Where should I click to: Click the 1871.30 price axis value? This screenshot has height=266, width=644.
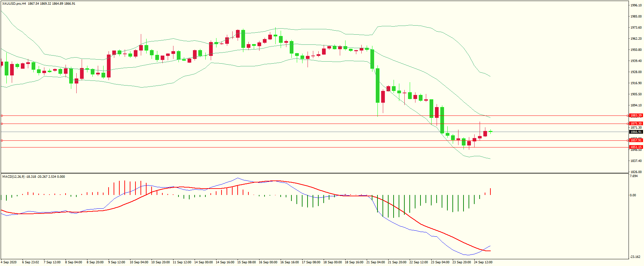click(636, 128)
